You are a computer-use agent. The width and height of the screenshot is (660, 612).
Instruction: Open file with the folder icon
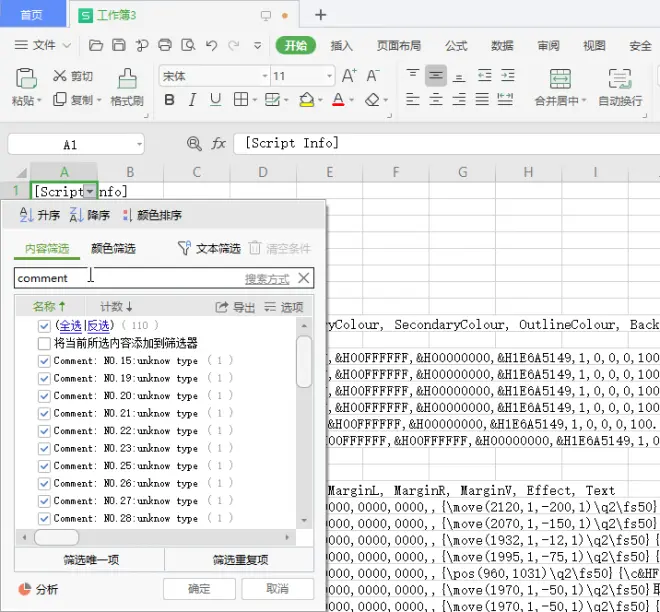pos(96,45)
